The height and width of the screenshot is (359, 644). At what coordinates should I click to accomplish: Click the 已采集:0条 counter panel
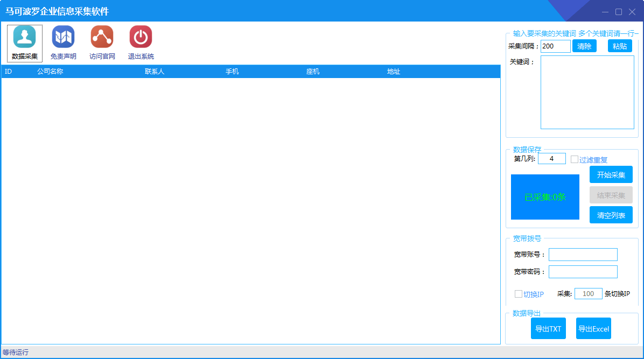click(545, 197)
